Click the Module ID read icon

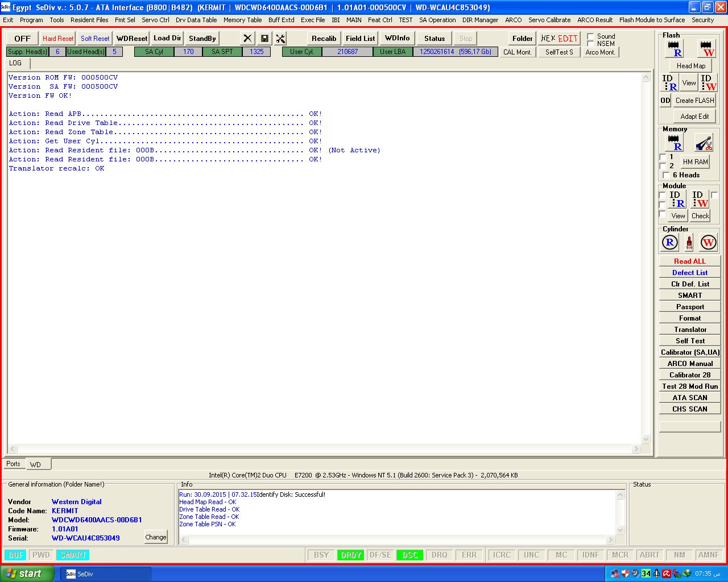677,199
